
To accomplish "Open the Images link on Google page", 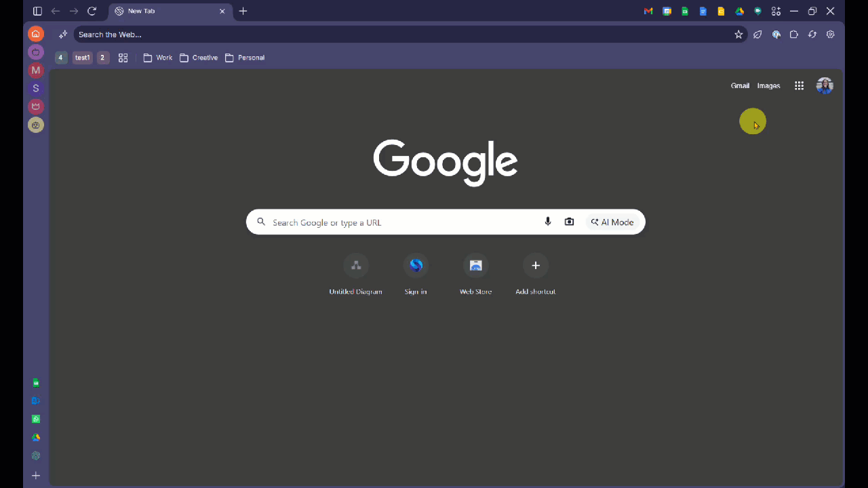I will pos(768,85).
